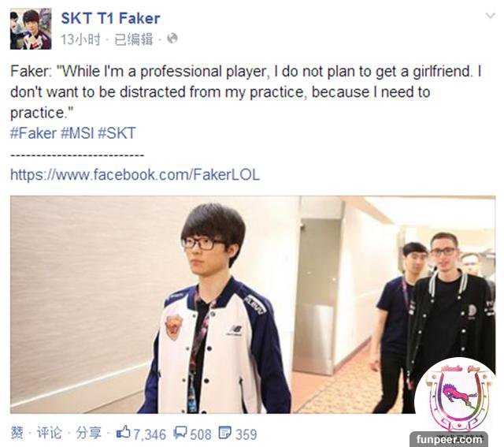View the 7,346 likes count
The image size is (504, 447).
tap(150, 434)
